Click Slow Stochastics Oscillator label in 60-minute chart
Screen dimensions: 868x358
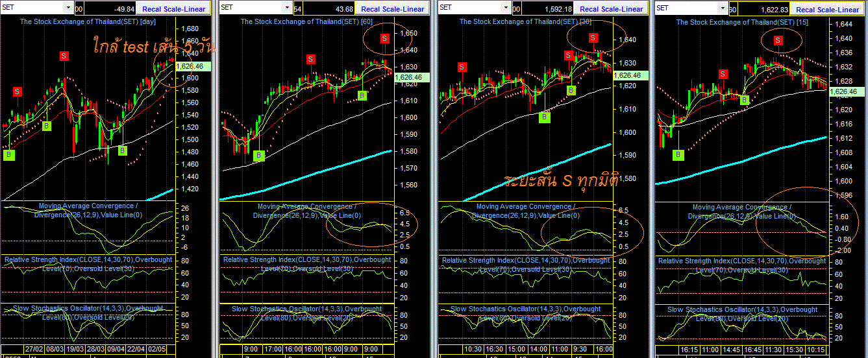(x=307, y=313)
